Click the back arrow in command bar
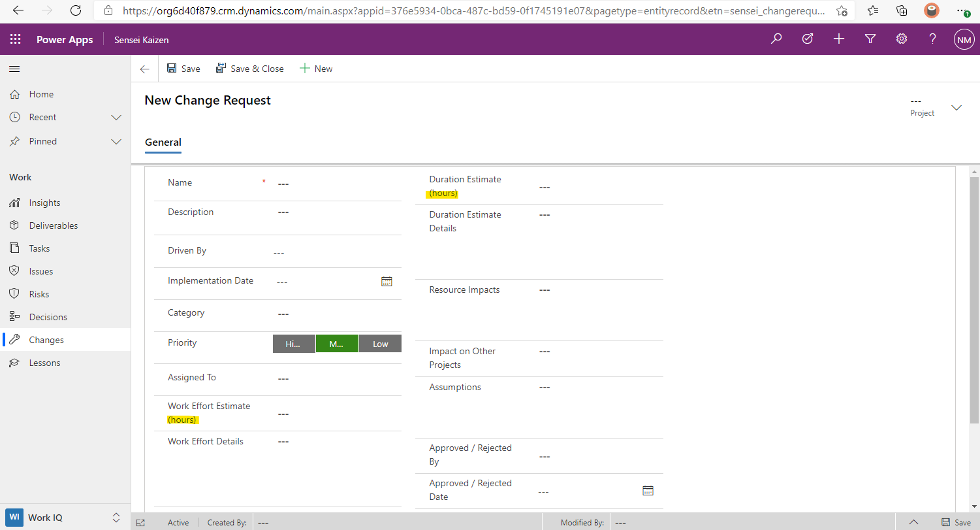The width and height of the screenshot is (980, 530). pos(145,69)
